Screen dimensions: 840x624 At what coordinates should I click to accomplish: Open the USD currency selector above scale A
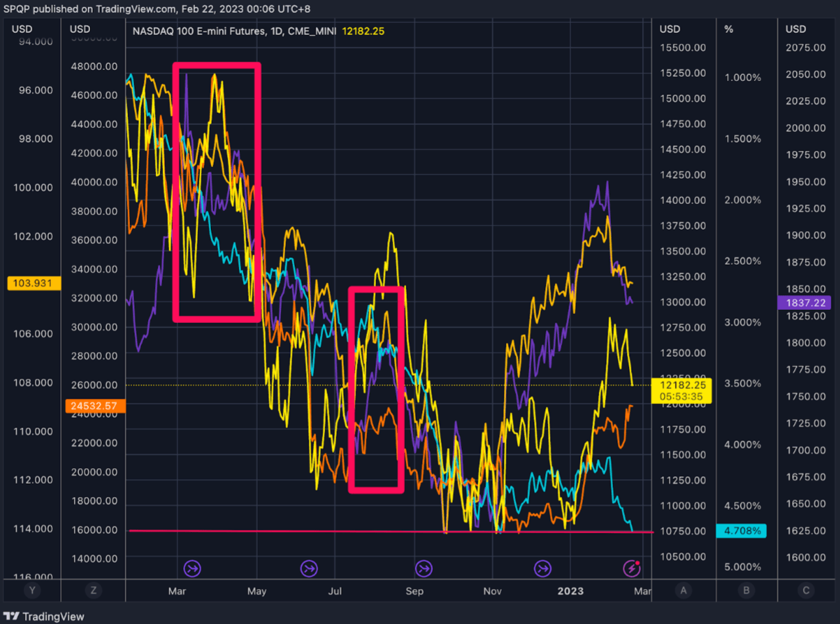(x=670, y=29)
